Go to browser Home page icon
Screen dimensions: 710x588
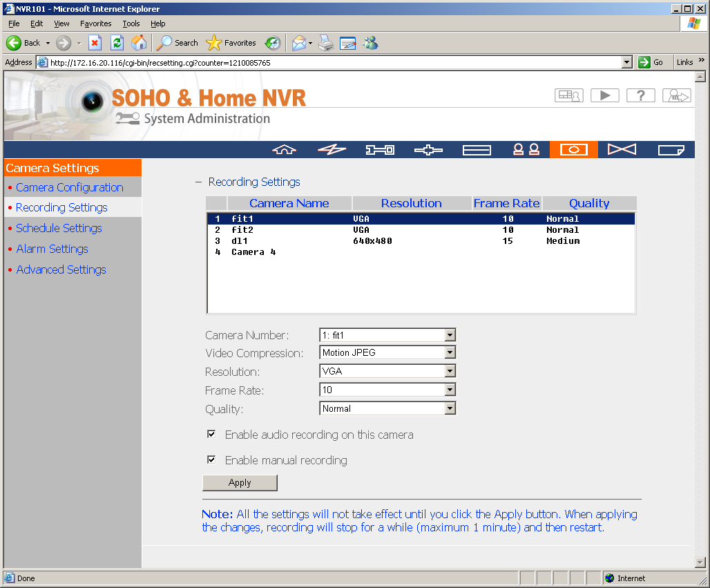coord(139,43)
